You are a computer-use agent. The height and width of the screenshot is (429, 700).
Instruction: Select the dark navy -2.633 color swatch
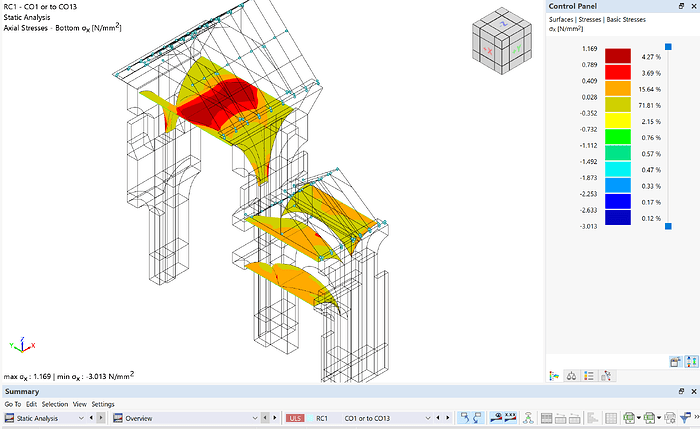pyautogui.click(x=618, y=217)
